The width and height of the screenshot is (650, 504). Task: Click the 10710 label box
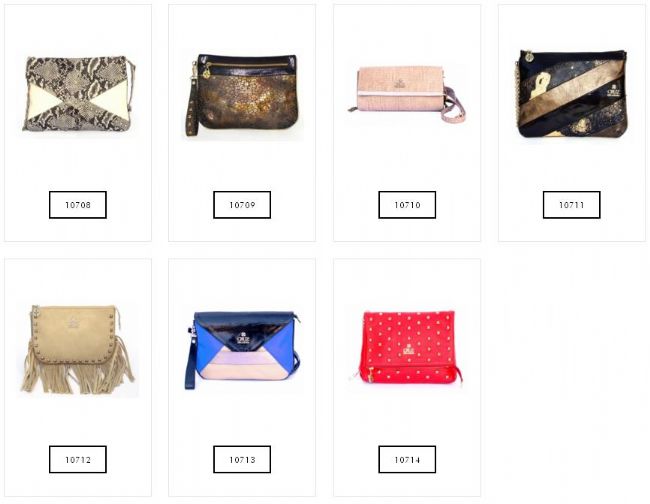click(x=407, y=205)
